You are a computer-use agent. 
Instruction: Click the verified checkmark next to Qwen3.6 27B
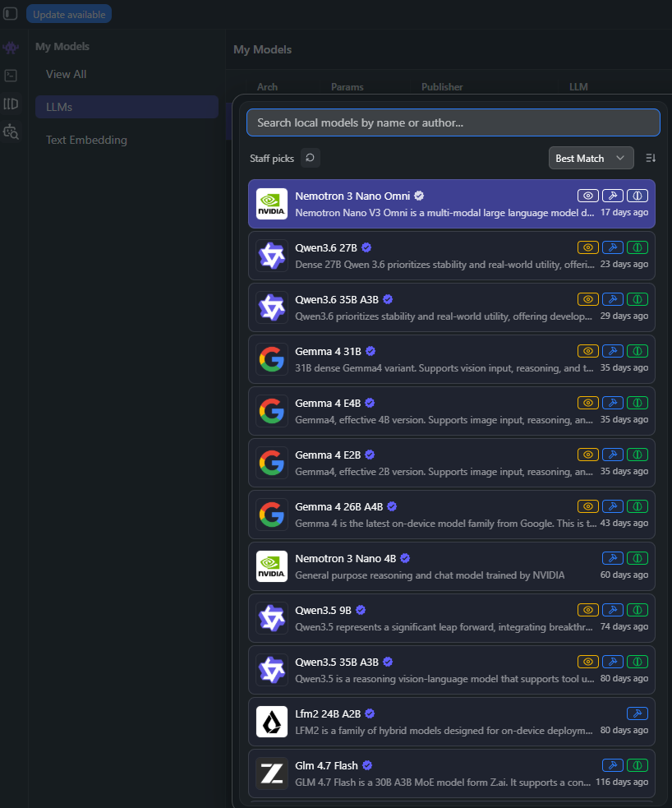tap(366, 247)
